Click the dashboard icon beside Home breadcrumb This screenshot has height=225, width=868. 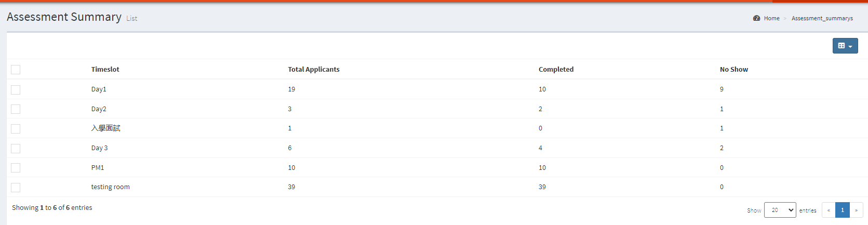[x=756, y=18]
